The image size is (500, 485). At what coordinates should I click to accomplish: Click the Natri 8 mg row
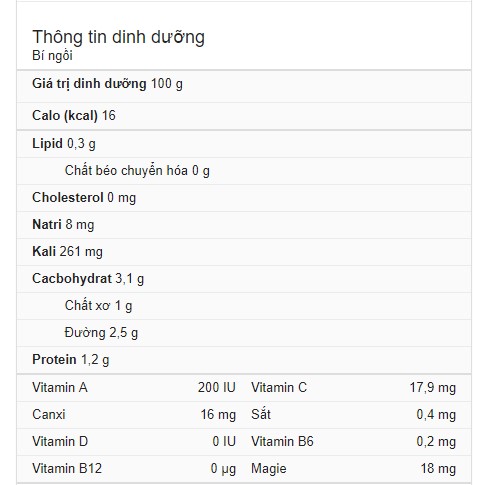point(244,225)
